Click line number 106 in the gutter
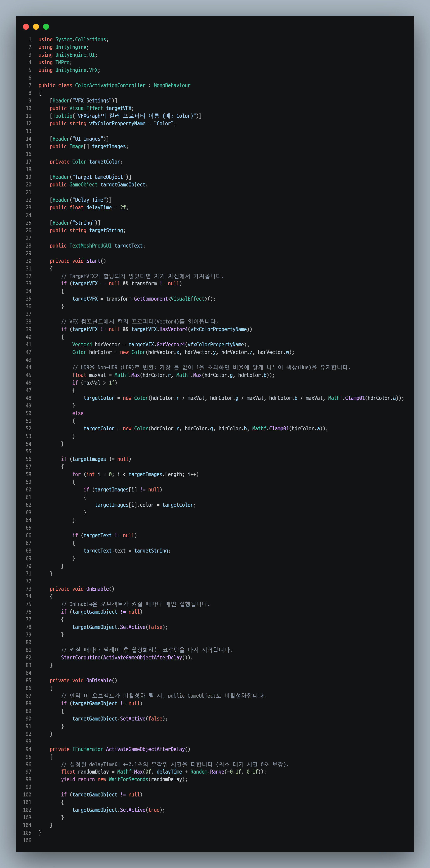 pos(27,840)
